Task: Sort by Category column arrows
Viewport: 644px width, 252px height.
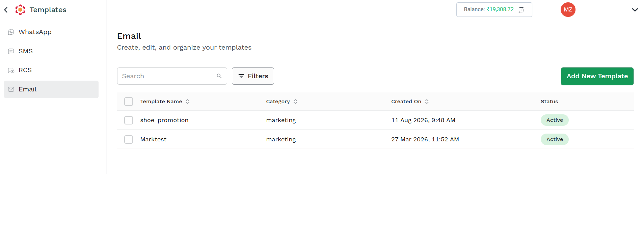Action: 295,102
